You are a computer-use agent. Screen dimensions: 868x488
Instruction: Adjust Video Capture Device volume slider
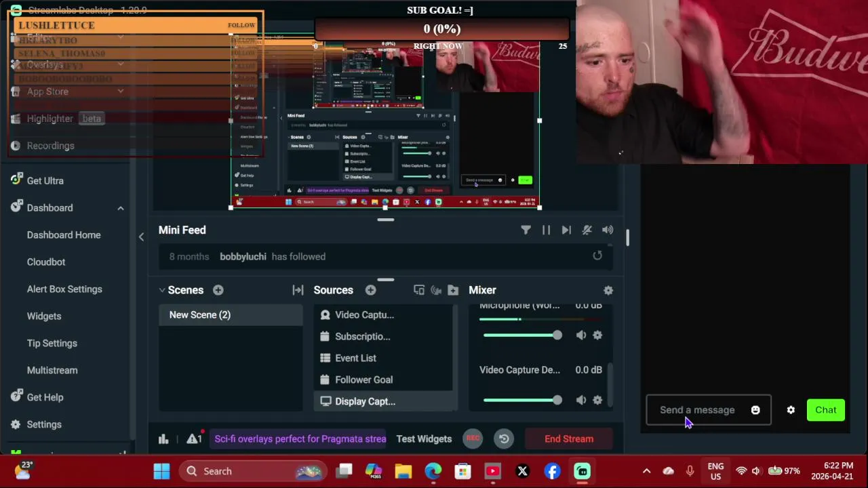click(x=522, y=400)
